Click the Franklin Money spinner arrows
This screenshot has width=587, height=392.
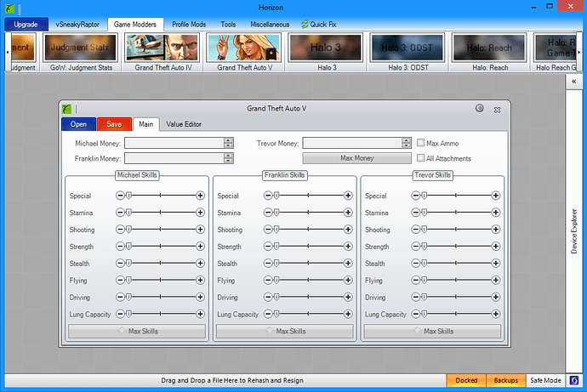(228, 158)
